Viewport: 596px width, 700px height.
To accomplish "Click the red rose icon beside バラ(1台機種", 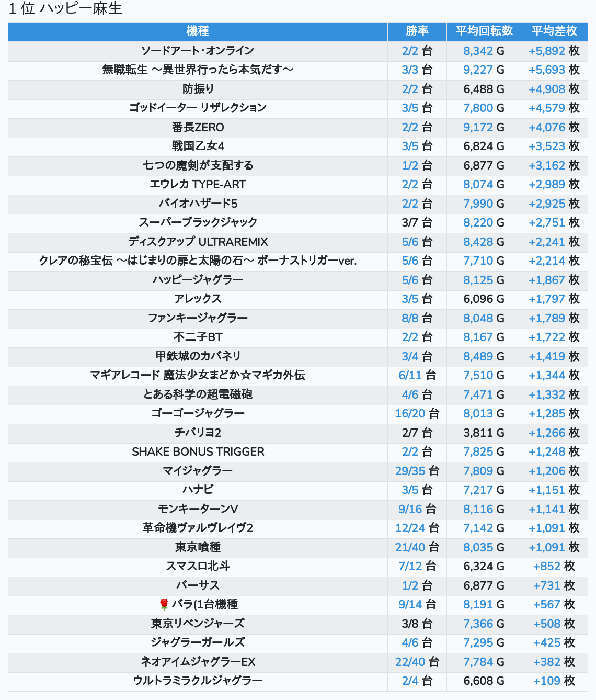I will [164, 605].
